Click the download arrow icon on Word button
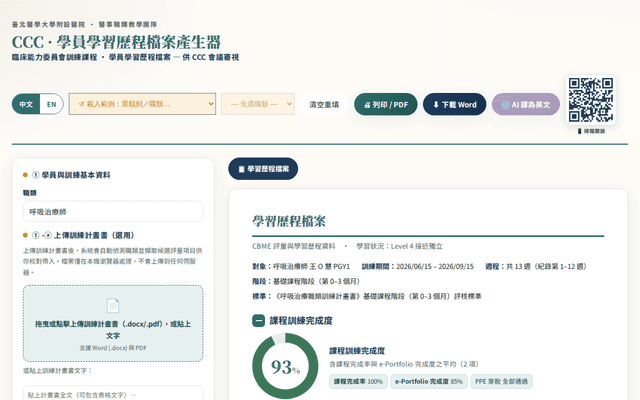 (436, 104)
